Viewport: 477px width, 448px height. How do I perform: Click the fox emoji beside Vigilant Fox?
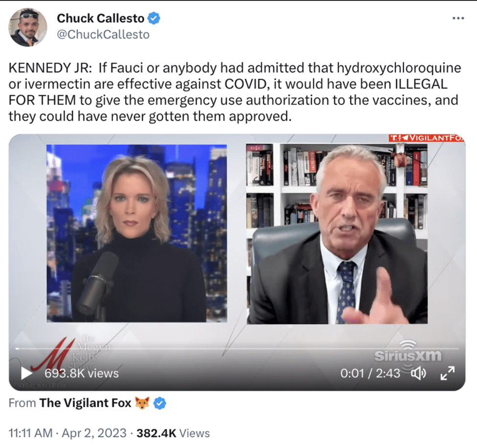coord(142,403)
